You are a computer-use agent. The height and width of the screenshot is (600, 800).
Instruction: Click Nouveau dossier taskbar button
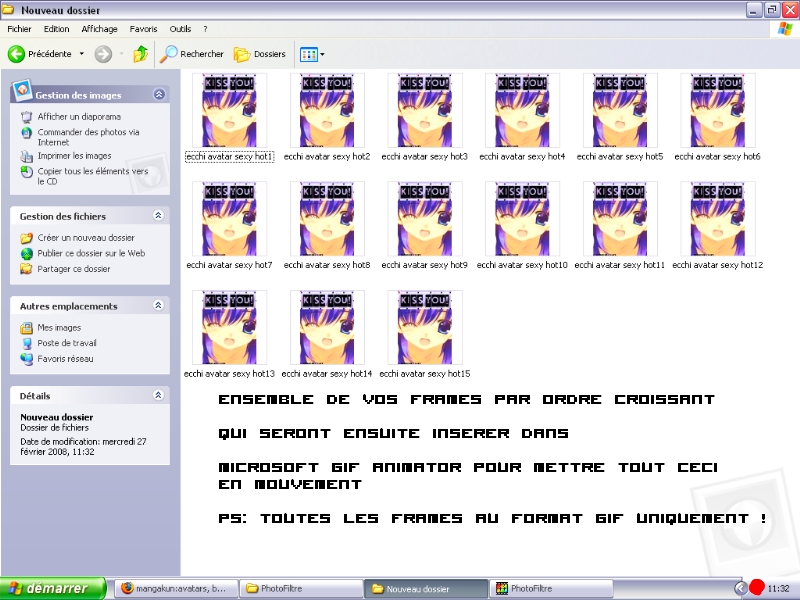(x=427, y=589)
